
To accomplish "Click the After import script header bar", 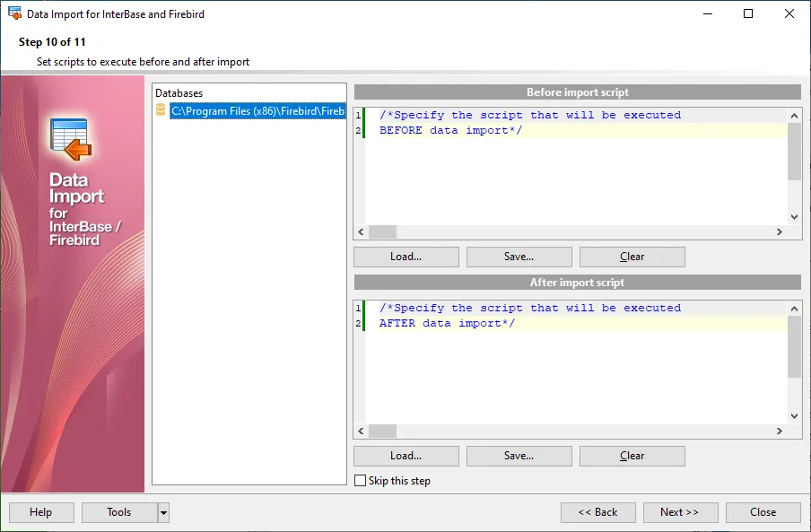I will (x=577, y=283).
